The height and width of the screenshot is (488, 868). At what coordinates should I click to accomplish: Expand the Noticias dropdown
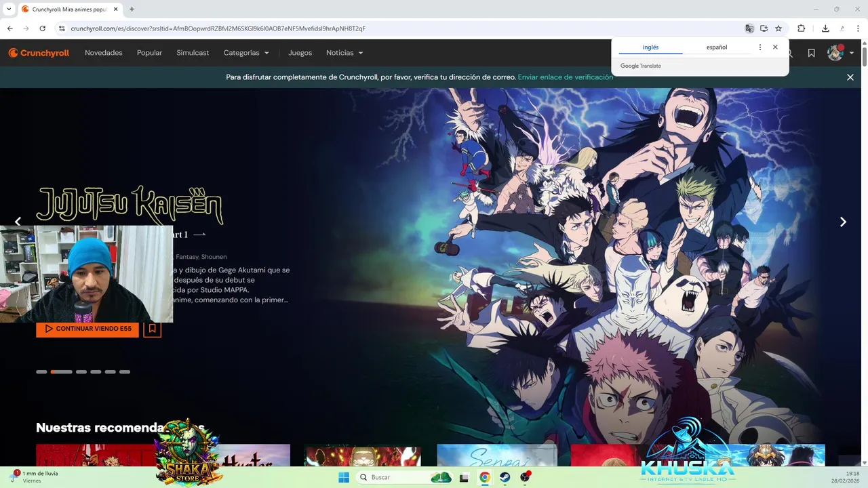tap(344, 53)
